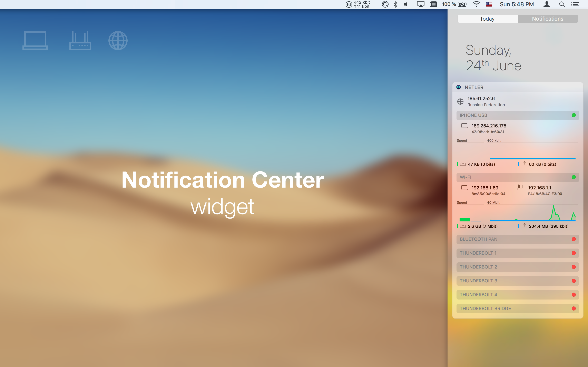Click Thunderbolt Bridge red status dot
The height and width of the screenshot is (367, 588).
(574, 308)
